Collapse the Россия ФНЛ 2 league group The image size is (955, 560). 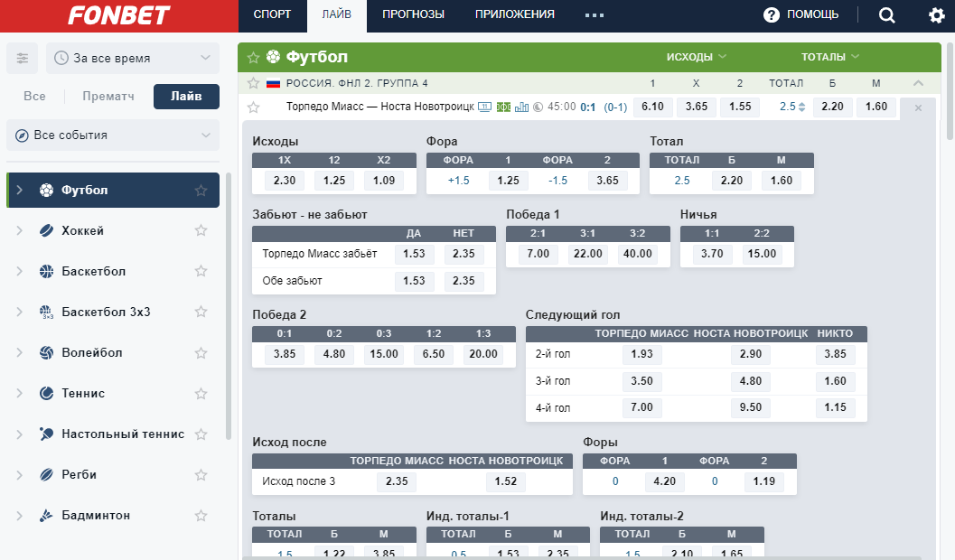click(x=919, y=83)
